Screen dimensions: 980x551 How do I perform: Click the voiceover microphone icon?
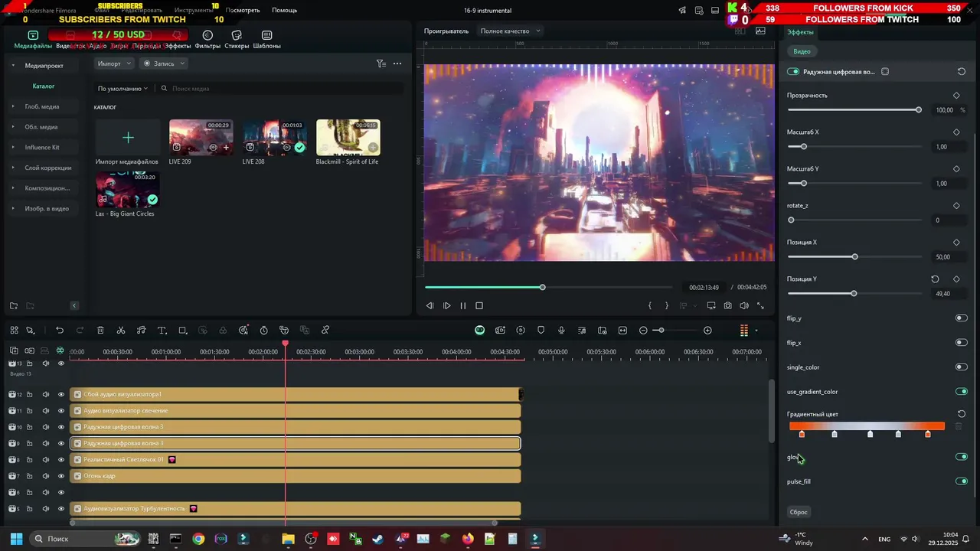pyautogui.click(x=561, y=331)
